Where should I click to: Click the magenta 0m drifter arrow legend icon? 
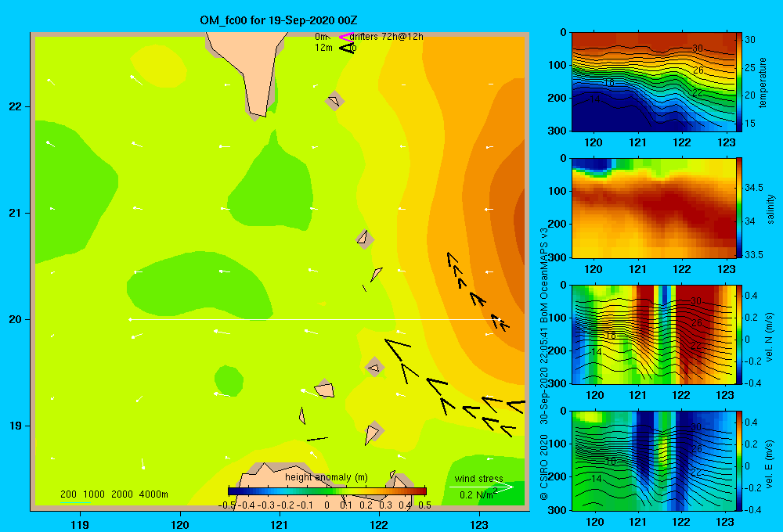346,37
